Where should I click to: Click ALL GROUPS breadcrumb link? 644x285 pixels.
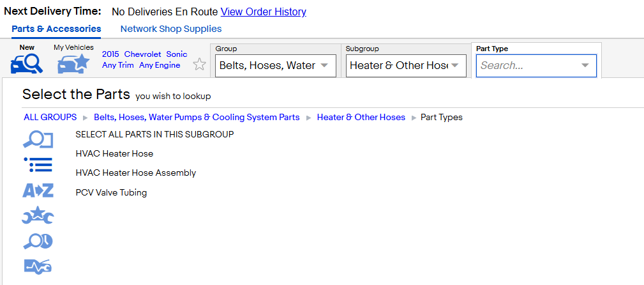coord(50,117)
